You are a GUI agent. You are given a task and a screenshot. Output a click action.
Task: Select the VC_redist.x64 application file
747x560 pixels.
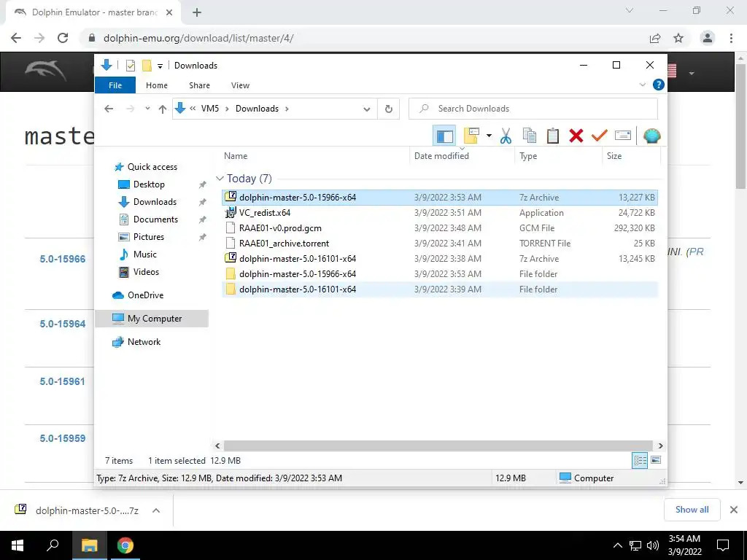(440, 212)
